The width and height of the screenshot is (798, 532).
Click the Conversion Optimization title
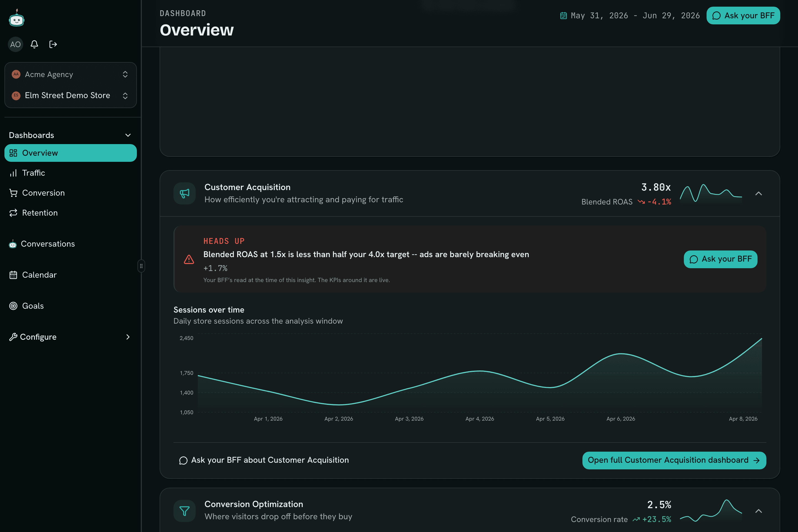pyautogui.click(x=254, y=504)
